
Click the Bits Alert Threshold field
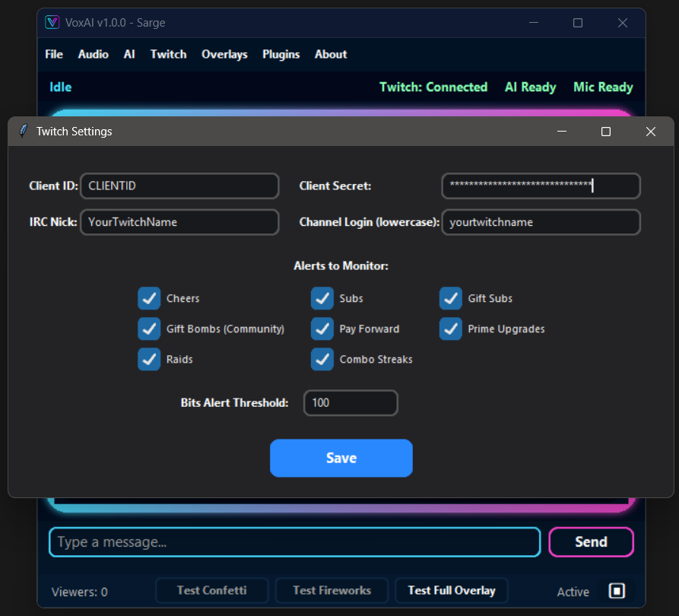[351, 403]
